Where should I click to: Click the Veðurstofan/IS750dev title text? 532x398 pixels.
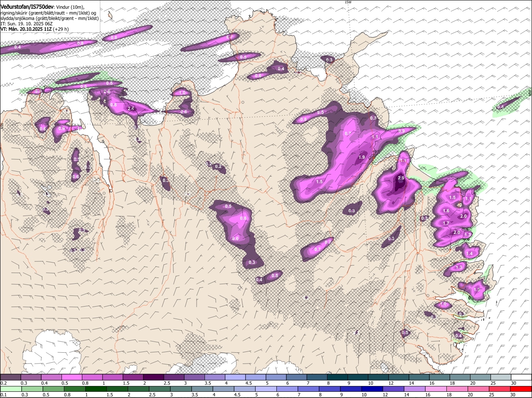(27, 7)
